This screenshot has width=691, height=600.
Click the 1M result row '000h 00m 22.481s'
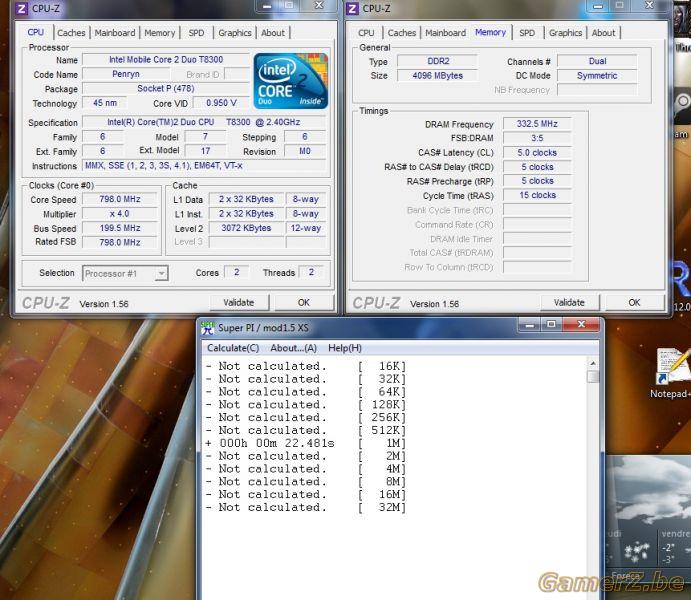point(305,443)
